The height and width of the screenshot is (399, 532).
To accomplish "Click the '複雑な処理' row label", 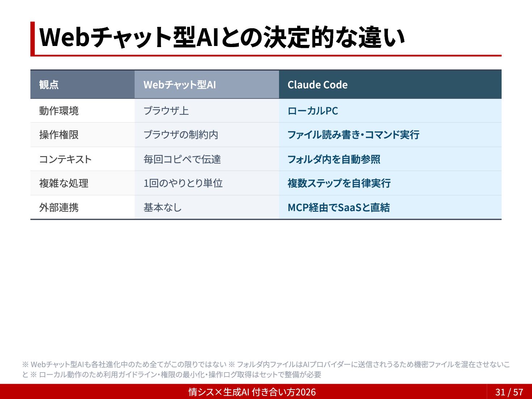I will [x=83, y=183].
